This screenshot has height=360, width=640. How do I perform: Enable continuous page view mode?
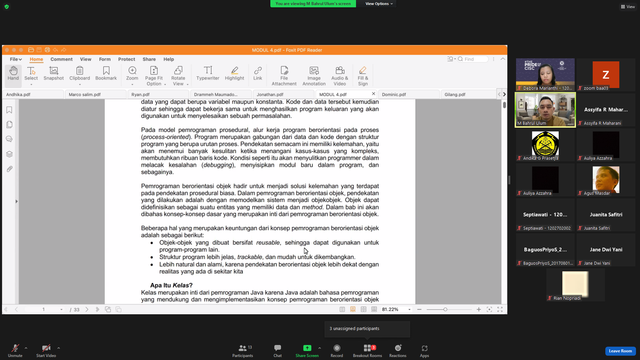pos(353,309)
